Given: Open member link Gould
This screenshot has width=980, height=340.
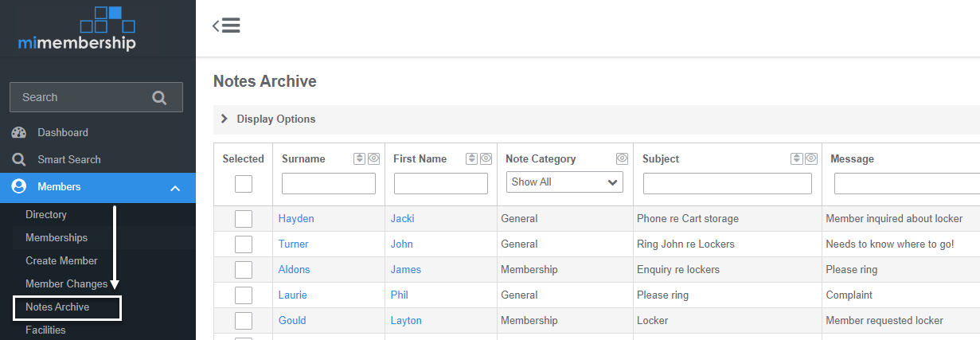Looking at the screenshot, I should click(x=292, y=321).
